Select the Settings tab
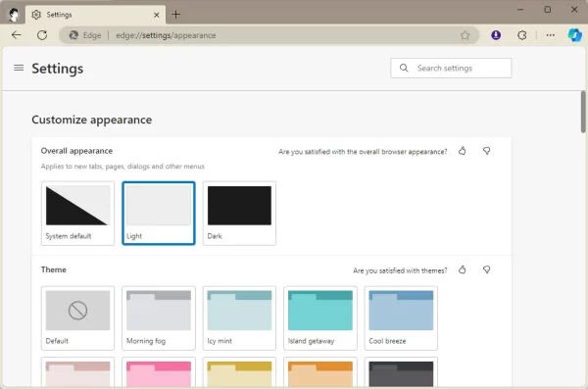The height and width of the screenshot is (389, 588). coord(95,15)
